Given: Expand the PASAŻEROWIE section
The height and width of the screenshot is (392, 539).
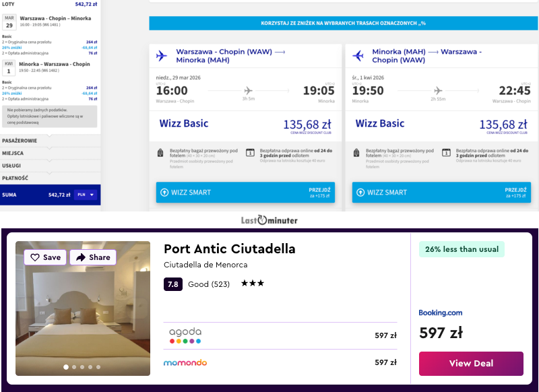Looking at the screenshot, I should (x=51, y=141).
